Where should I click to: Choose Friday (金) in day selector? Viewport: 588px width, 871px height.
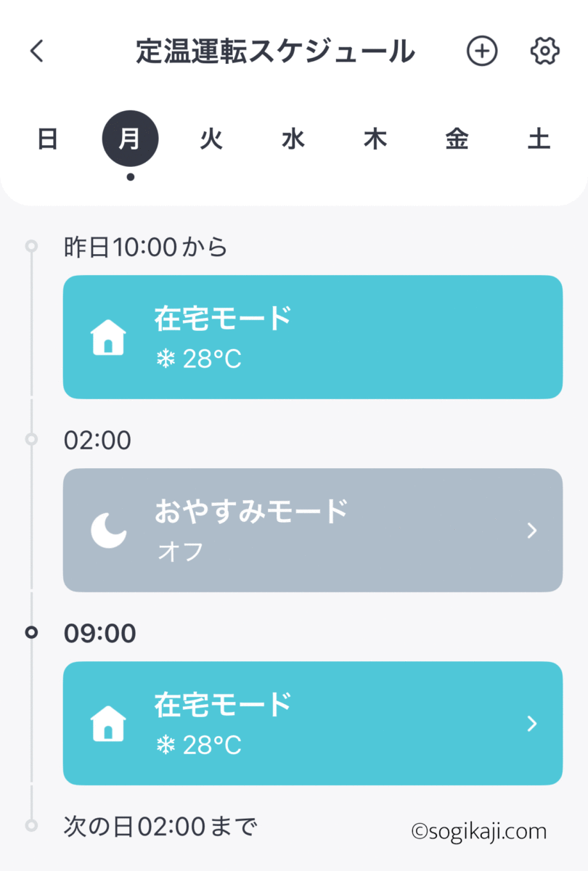click(x=457, y=139)
